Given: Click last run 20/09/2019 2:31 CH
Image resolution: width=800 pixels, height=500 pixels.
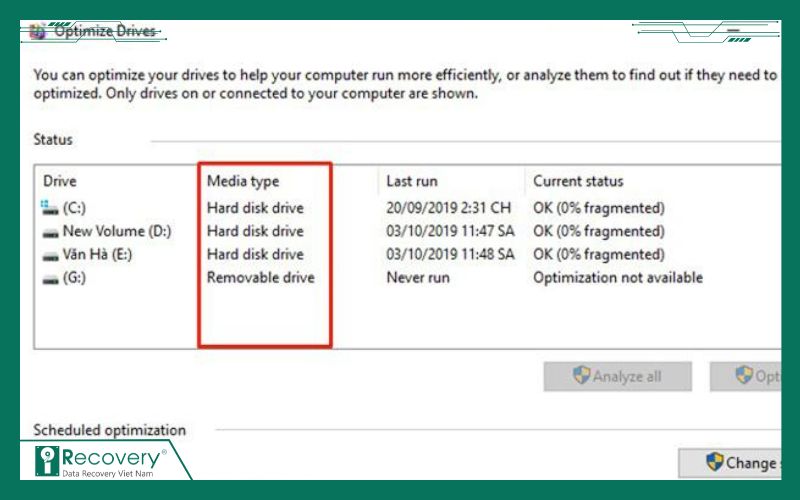Looking at the screenshot, I should tap(448, 208).
